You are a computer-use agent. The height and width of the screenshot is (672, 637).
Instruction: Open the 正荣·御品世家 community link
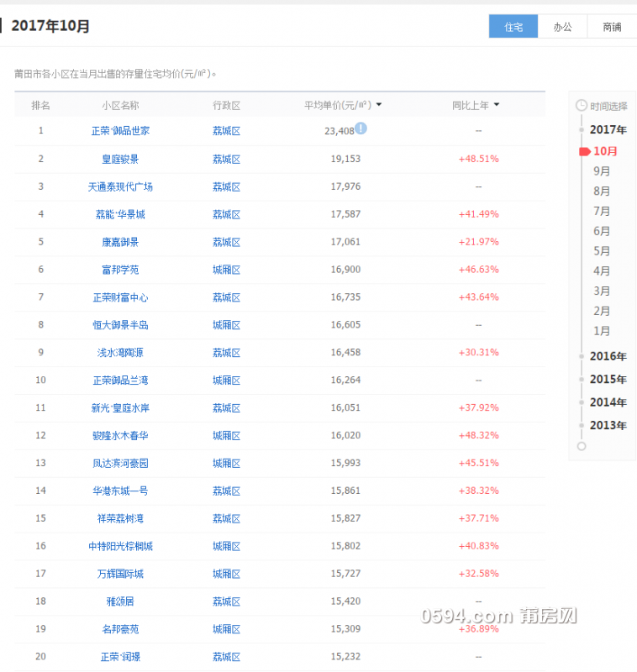120,131
